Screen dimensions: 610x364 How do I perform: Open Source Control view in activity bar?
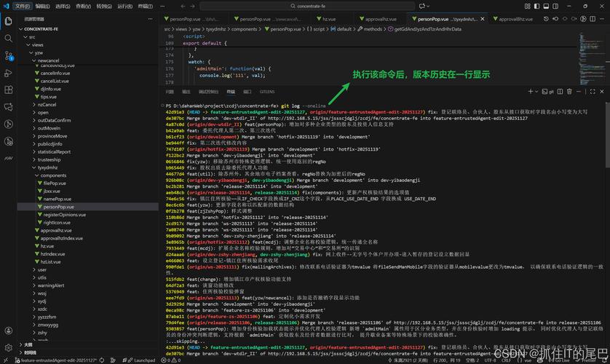8,55
